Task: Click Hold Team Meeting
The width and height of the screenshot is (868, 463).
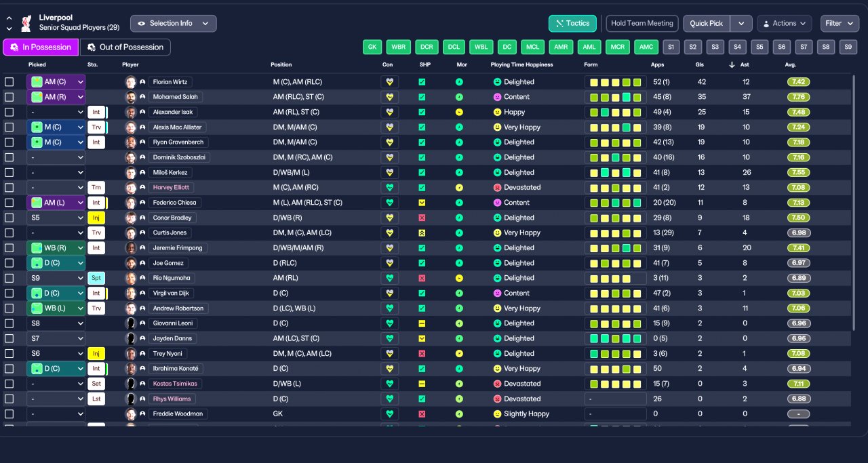Action: [x=642, y=23]
